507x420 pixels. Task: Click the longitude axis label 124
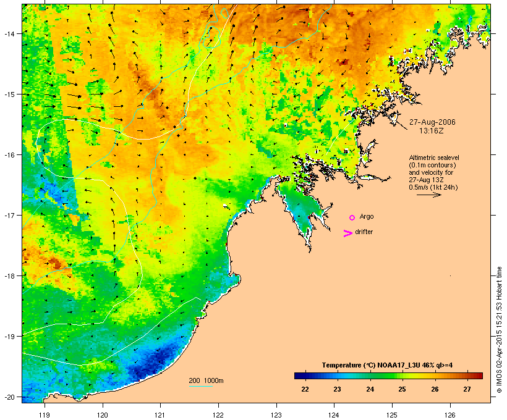click(334, 415)
